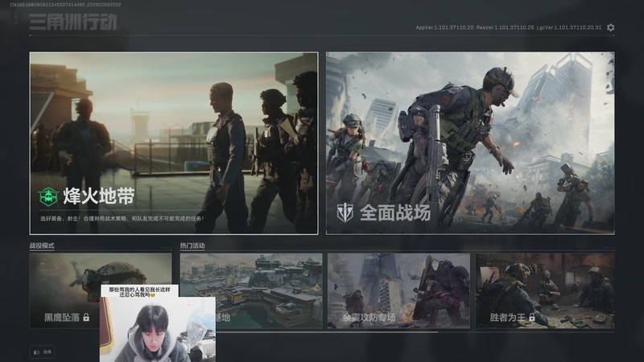
Task: Click the LgcVer version text
Action: pos(569,27)
